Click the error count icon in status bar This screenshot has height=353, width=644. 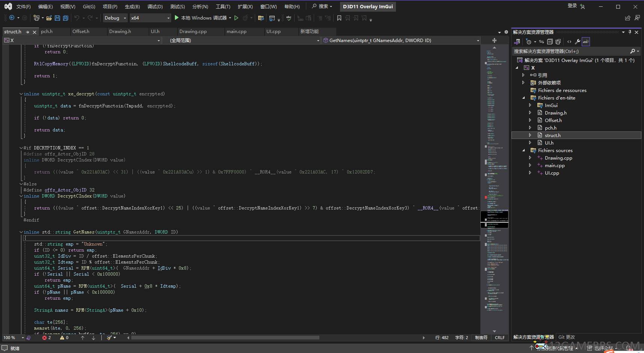tap(45, 338)
